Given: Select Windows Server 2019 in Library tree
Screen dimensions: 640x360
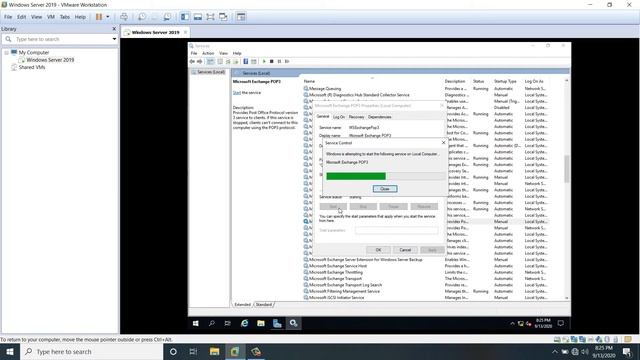Looking at the screenshot, I should (50, 60).
